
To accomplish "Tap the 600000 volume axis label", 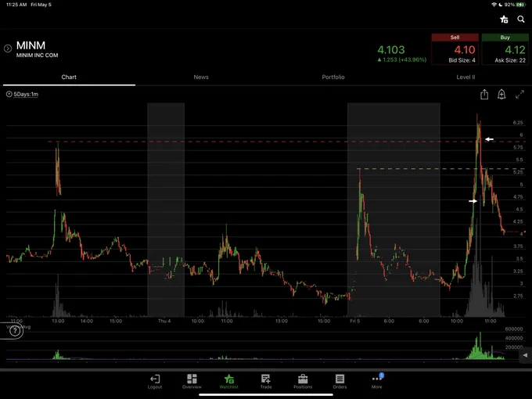I will coord(514,329).
